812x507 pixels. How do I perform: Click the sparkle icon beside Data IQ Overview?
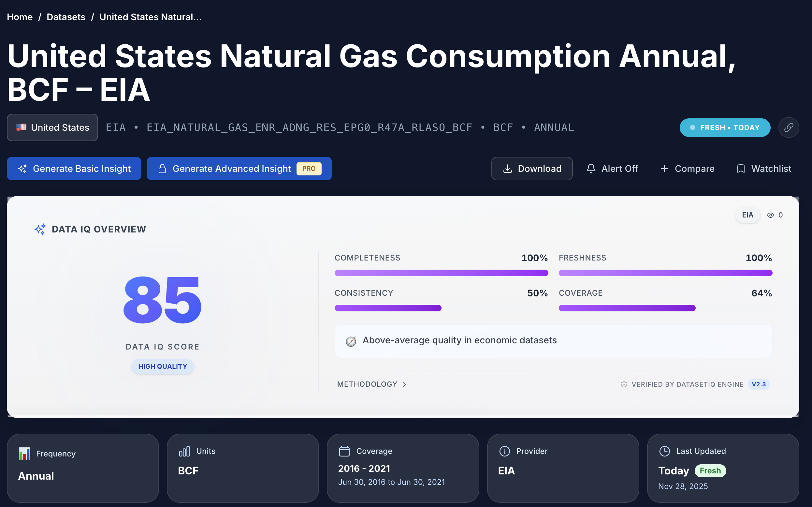click(x=40, y=229)
